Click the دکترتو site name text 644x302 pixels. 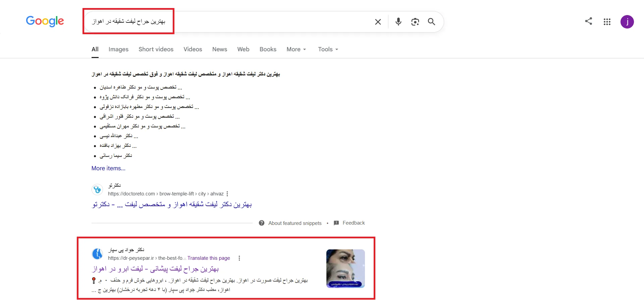tap(114, 185)
